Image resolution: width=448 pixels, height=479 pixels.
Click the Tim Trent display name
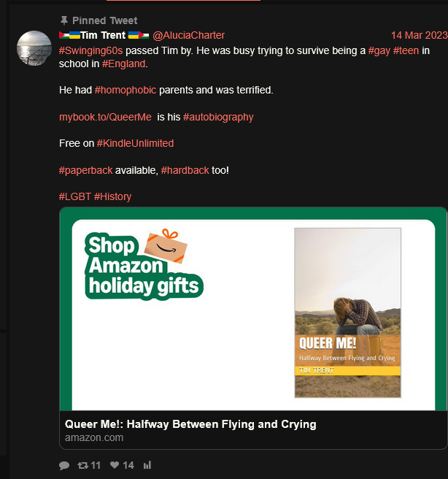[x=104, y=36]
